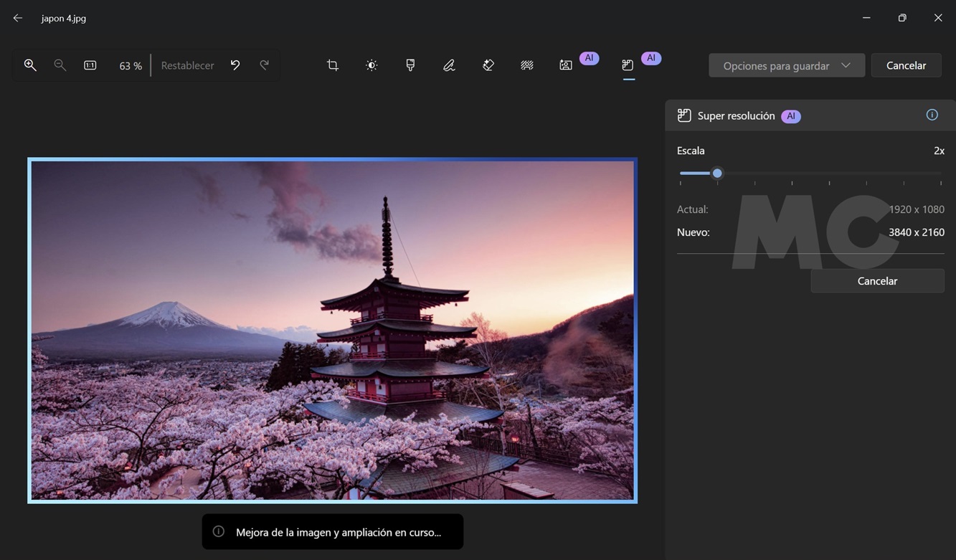Open the Filter brush tool

[410, 65]
